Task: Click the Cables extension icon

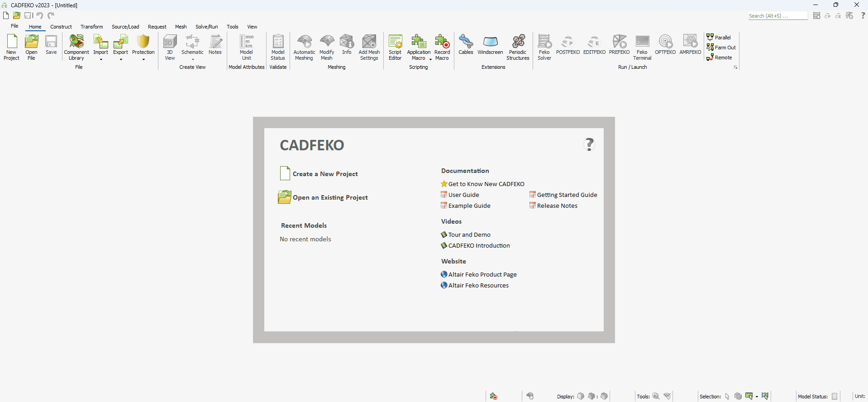Action: 466,45
